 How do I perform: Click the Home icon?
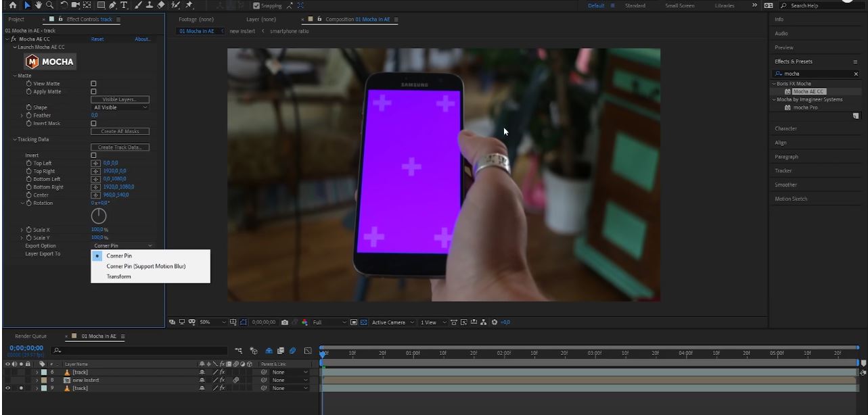(12, 5)
